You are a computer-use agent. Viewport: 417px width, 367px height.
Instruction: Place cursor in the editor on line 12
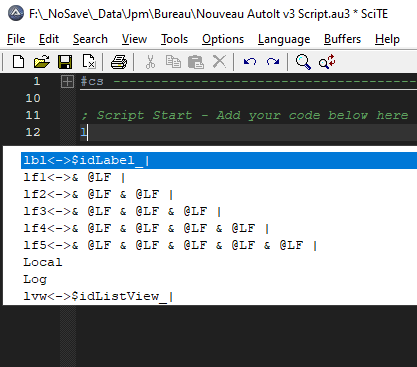[248, 132]
